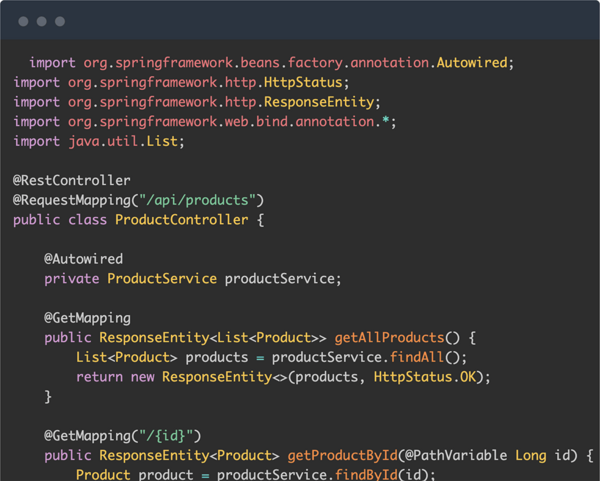The height and width of the screenshot is (481, 600).
Task: Click the ProductController class name
Action: [182, 220]
